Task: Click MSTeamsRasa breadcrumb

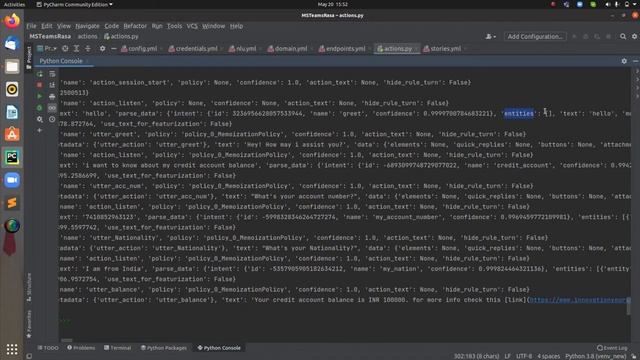Action: (50, 36)
